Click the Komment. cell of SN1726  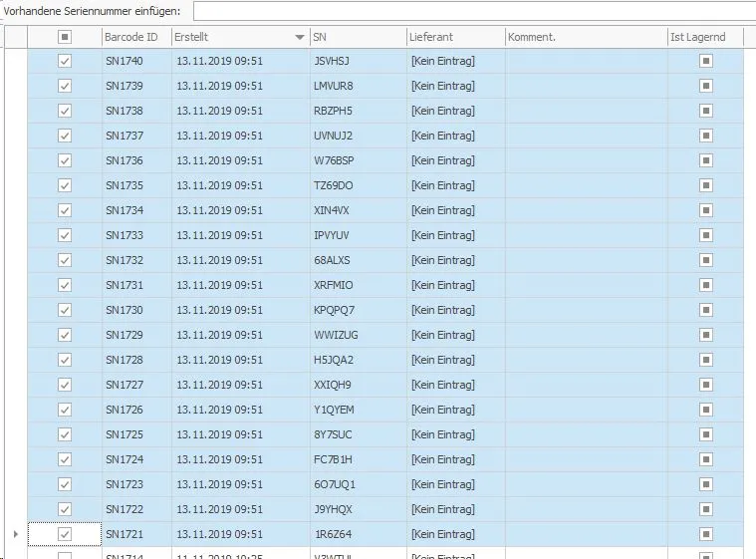[587, 410]
